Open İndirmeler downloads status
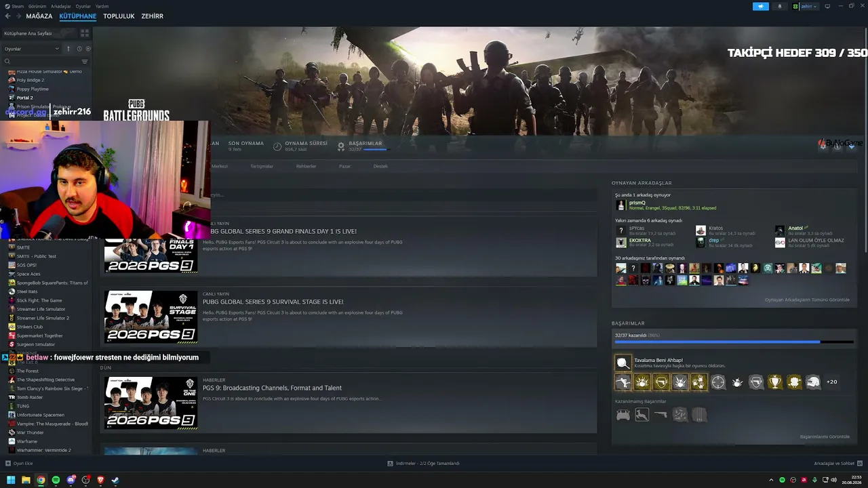The width and height of the screenshot is (868, 488). (x=424, y=464)
